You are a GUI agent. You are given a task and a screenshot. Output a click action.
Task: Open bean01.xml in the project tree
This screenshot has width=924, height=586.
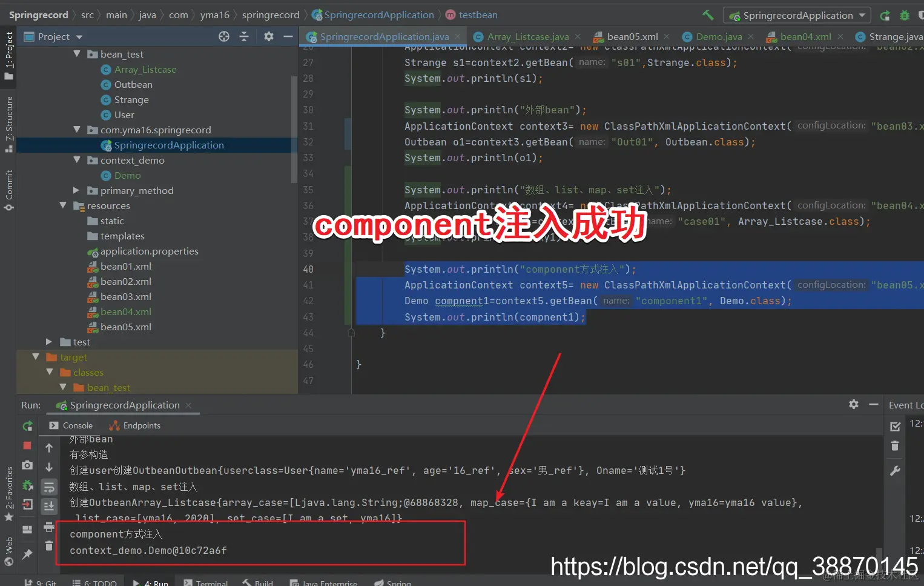pos(125,266)
